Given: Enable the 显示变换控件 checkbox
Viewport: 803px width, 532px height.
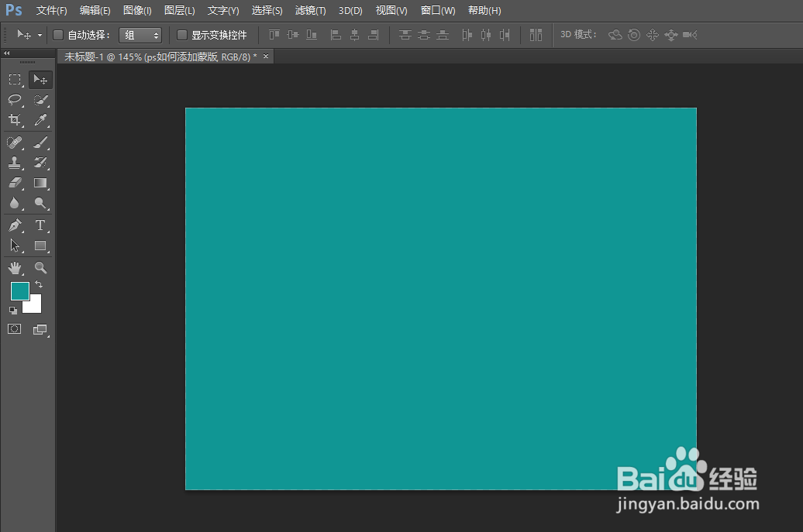Looking at the screenshot, I should click(x=182, y=35).
